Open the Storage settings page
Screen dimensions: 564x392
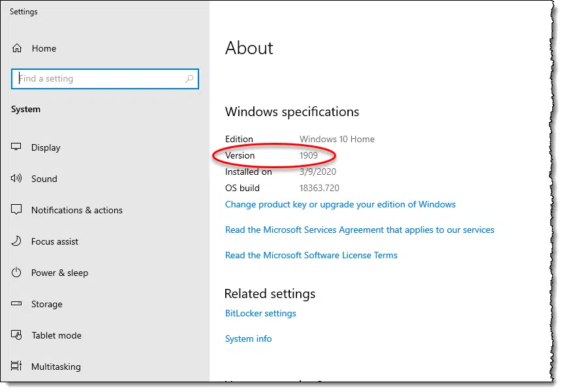tap(47, 305)
